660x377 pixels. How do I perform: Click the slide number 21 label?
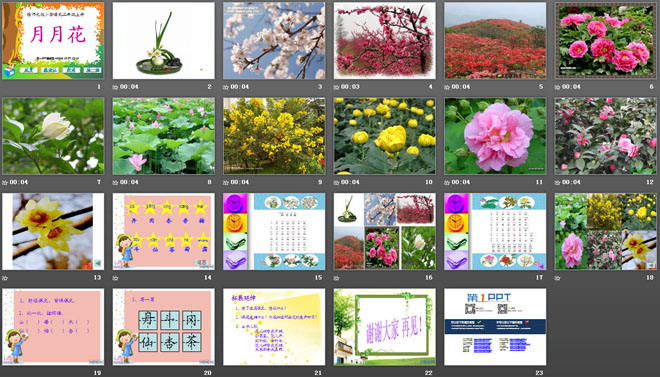pyautogui.click(x=318, y=373)
